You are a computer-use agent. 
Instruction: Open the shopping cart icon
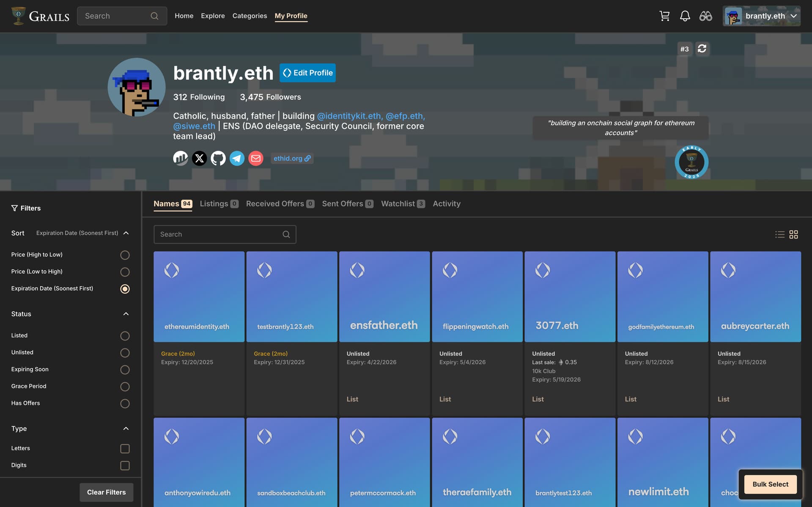coord(664,16)
